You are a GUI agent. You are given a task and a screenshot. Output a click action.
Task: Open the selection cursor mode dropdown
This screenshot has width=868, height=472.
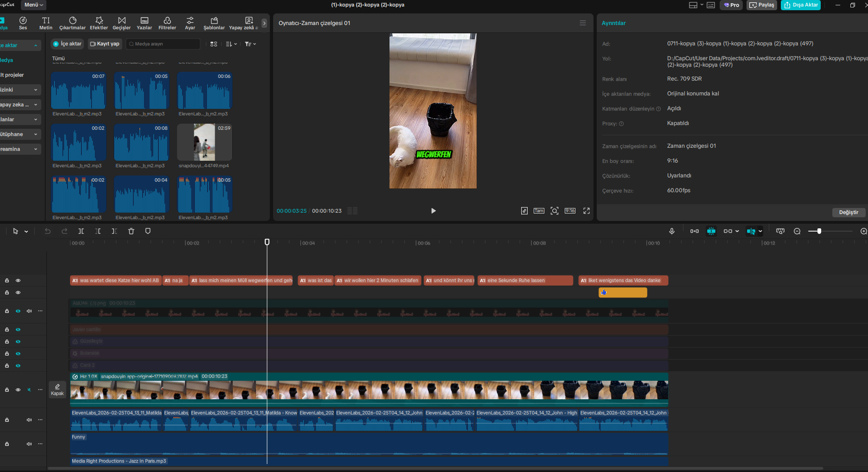[26, 232]
